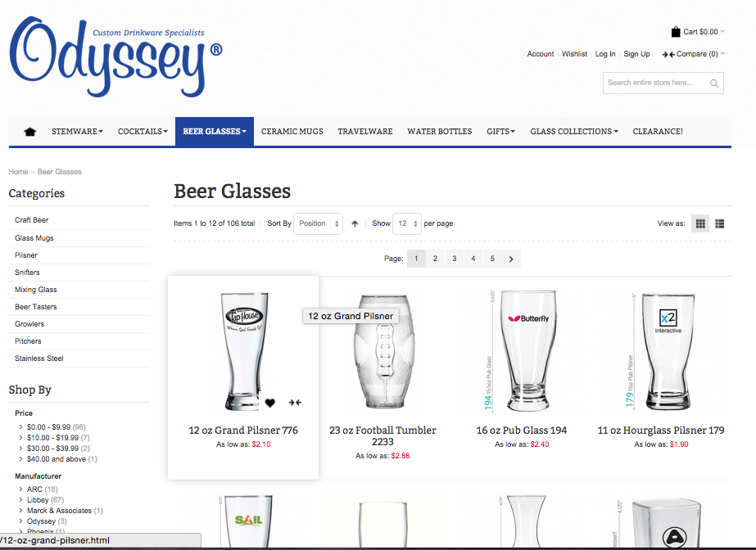The image size is (756, 550).
Task: Go to the home icon in navigation bar
Action: (x=29, y=132)
